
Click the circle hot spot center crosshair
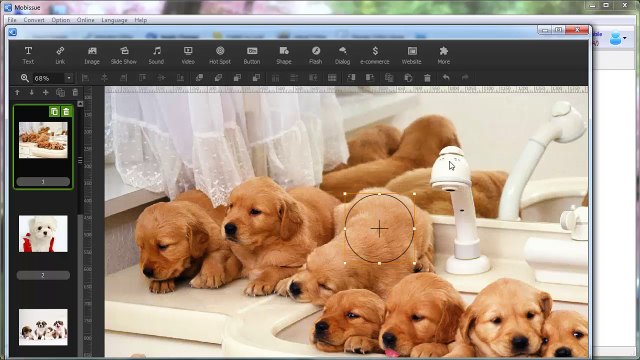[380, 229]
